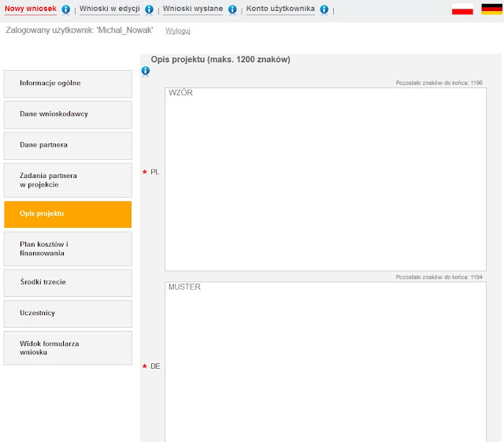Click the text 'Pozostało znaków do końca: 1196'
Viewport: 504px width, 442px height.
click(x=439, y=83)
